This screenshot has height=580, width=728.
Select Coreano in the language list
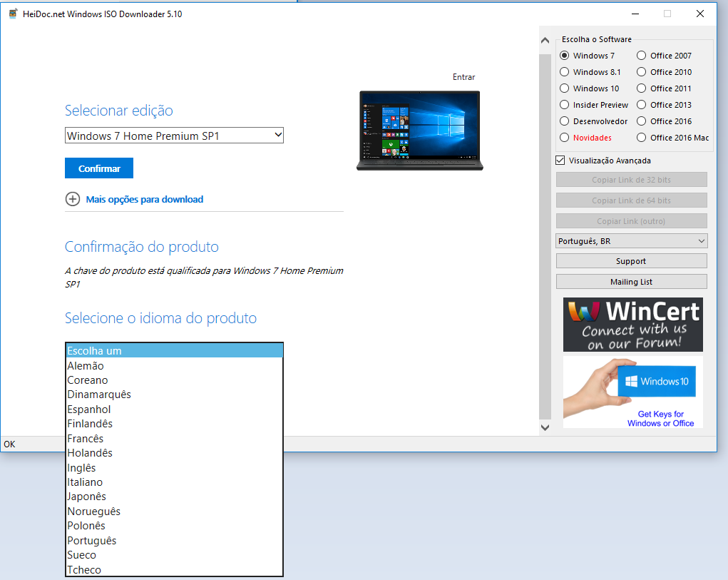[174, 380]
